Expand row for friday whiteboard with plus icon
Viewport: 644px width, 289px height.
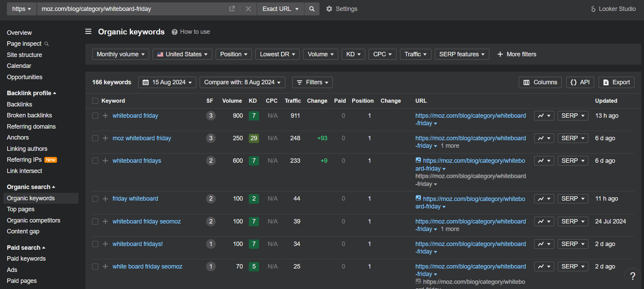coord(105,199)
